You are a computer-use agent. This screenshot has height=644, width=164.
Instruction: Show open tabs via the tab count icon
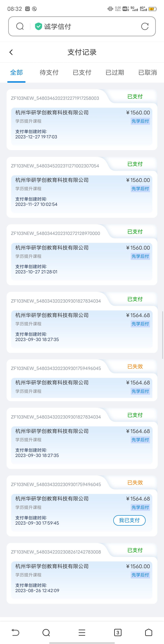point(118,632)
